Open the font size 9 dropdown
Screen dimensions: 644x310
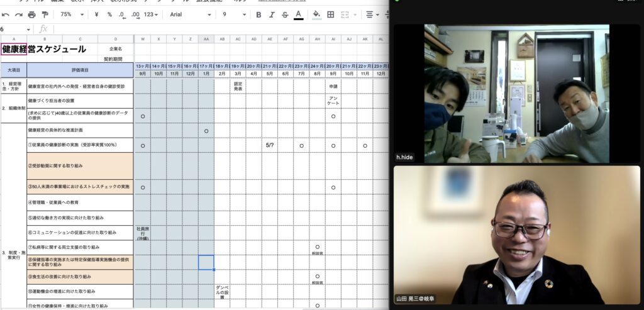tap(234, 14)
